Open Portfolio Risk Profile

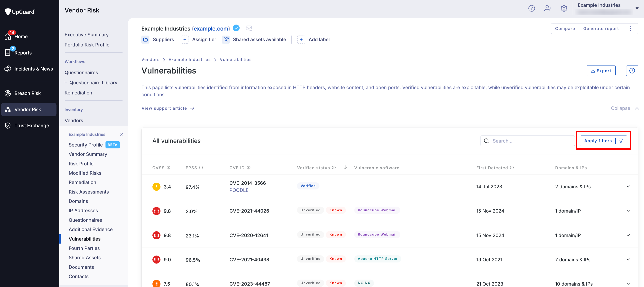(x=87, y=45)
